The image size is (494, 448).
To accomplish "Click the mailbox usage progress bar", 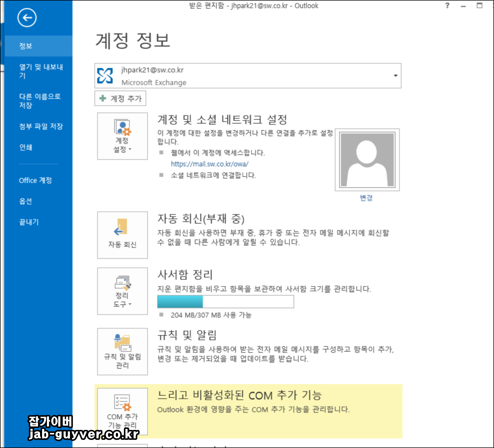I will point(226,302).
